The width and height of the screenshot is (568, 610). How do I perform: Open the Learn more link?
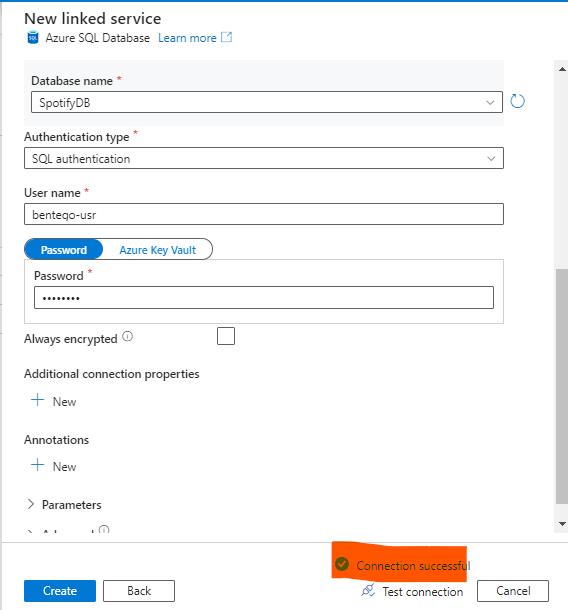pos(187,38)
